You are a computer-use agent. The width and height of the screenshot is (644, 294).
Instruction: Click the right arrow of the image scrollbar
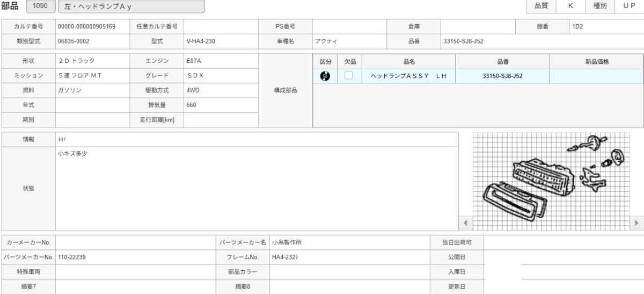[x=637, y=222]
